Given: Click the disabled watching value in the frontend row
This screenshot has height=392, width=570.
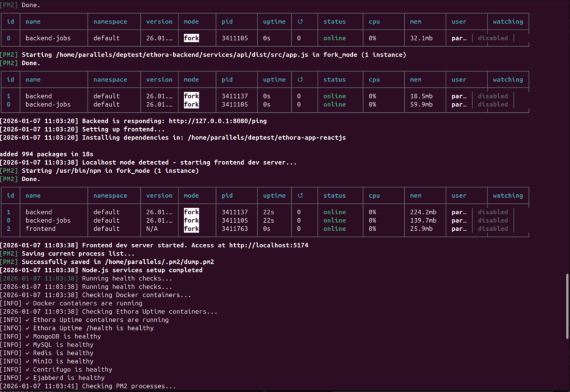Looking at the screenshot, I should point(492,229).
